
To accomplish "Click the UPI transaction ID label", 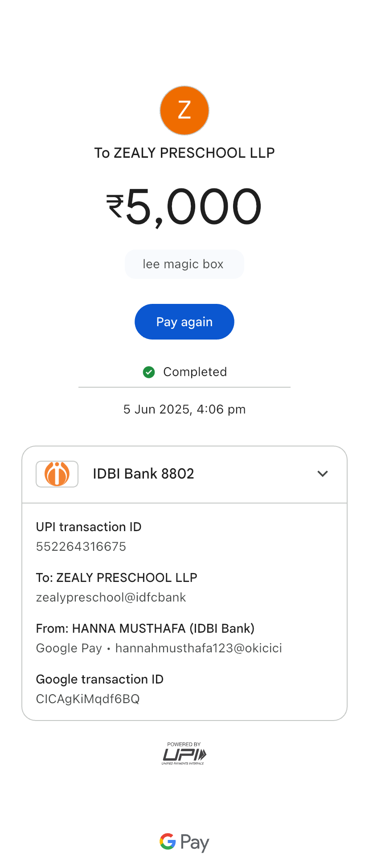I will 89,527.
